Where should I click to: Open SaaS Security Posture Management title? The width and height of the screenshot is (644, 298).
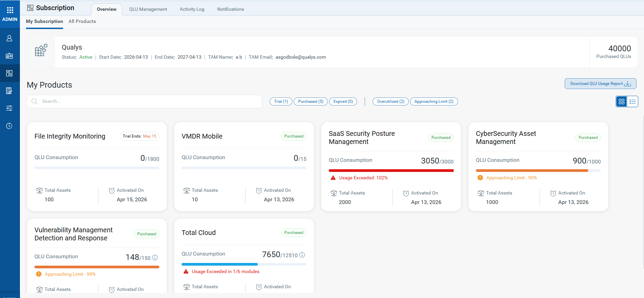pos(362,138)
